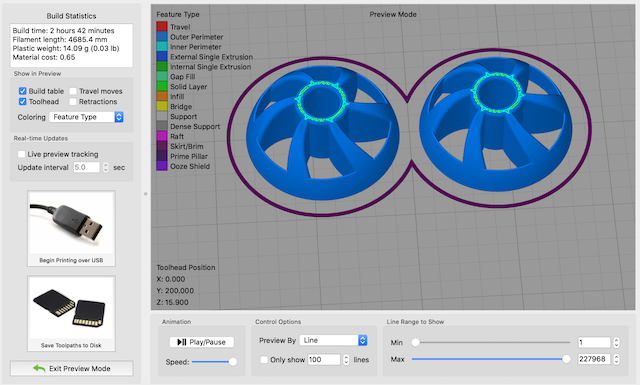Image resolution: width=640 pixels, height=385 pixels.
Task: Turn on Live preview tracking
Action: click(22, 154)
